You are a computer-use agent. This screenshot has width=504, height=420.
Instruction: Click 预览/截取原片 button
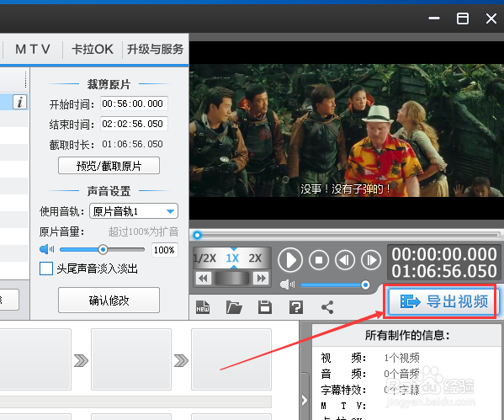(109, 166)
